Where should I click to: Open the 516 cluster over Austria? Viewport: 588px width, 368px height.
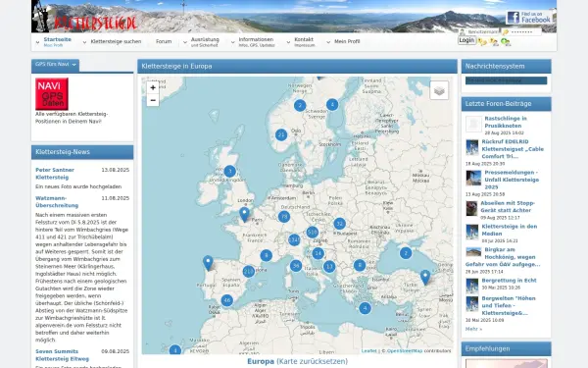[x=313, y=233]
